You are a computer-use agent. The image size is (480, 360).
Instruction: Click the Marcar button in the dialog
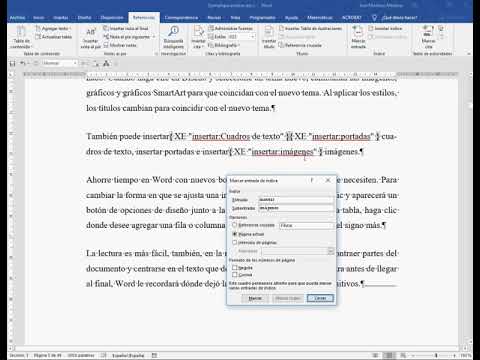point(255,298)
